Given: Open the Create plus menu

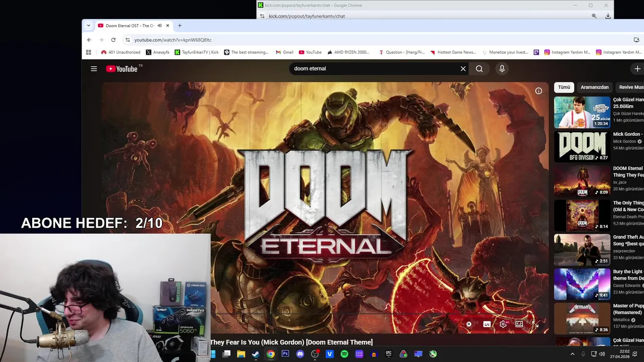Looking at the screenshot, I should [x=637, y=69].
